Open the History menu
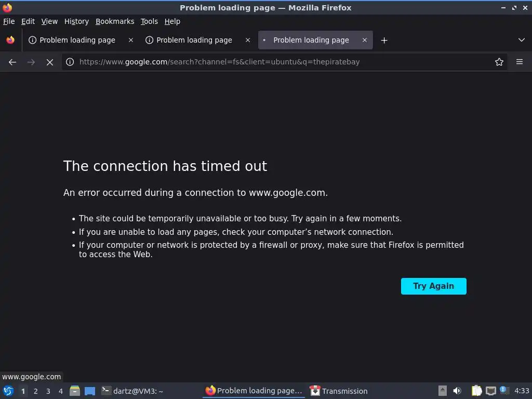 tap(77, 21)
